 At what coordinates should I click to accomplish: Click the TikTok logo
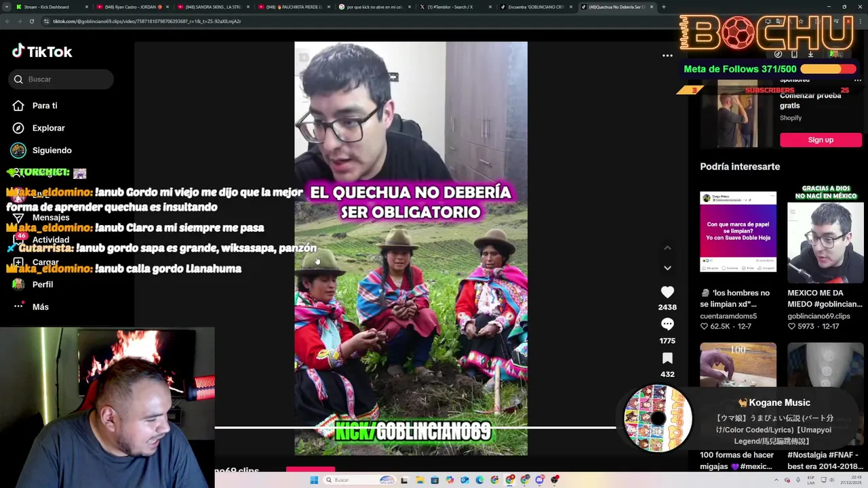pyautogui.click(x=42, y=52)
